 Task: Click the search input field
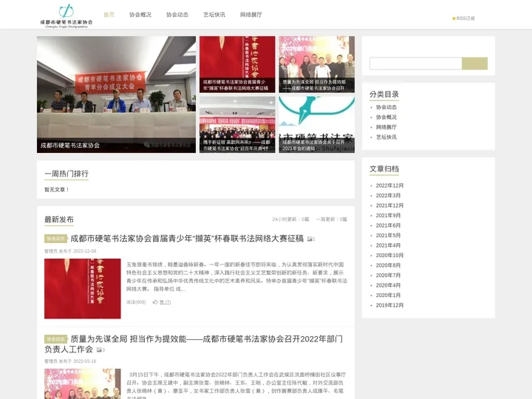pyautogui.click(x=415, y=64)
